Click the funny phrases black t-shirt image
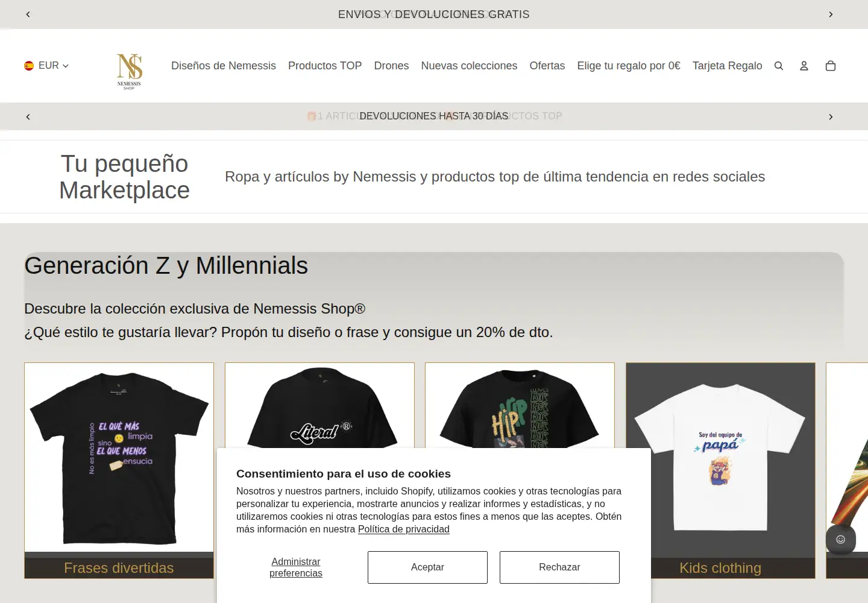 pos(119,458)
